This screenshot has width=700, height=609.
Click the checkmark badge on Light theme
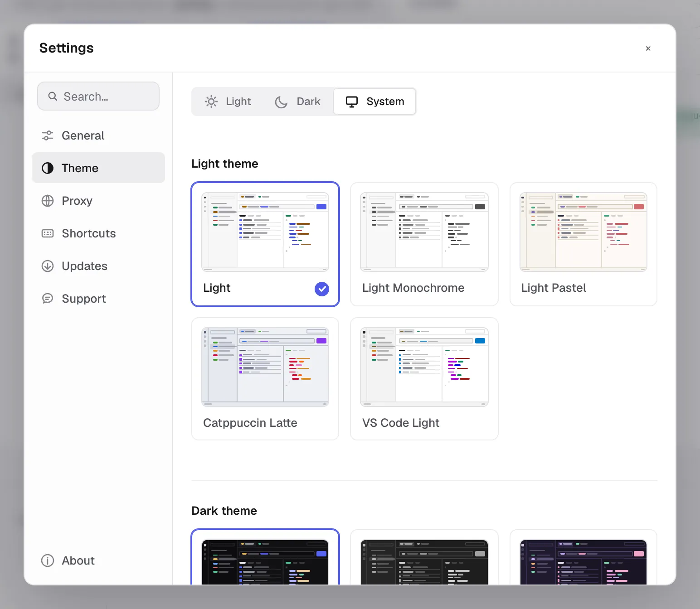click(322, 289)
